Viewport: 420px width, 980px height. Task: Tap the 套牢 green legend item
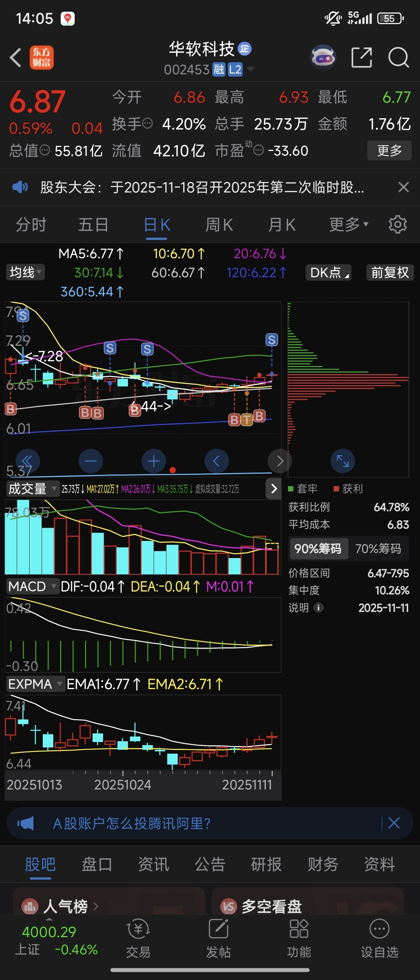[303, 489]
